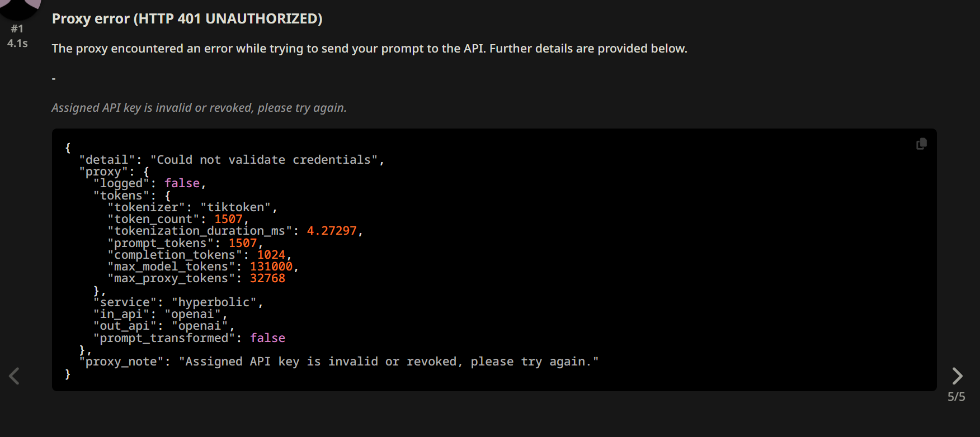Click the max_model_tokens value 131000
Viewport: 980px width, 437px height.
point(271,267)
